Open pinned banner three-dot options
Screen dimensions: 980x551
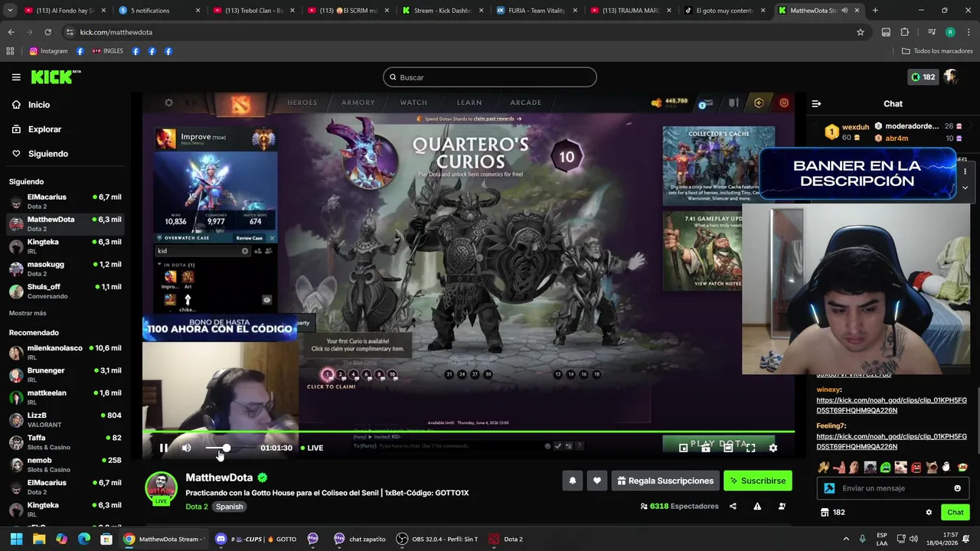pyautogui.click(x=965, y=171)
